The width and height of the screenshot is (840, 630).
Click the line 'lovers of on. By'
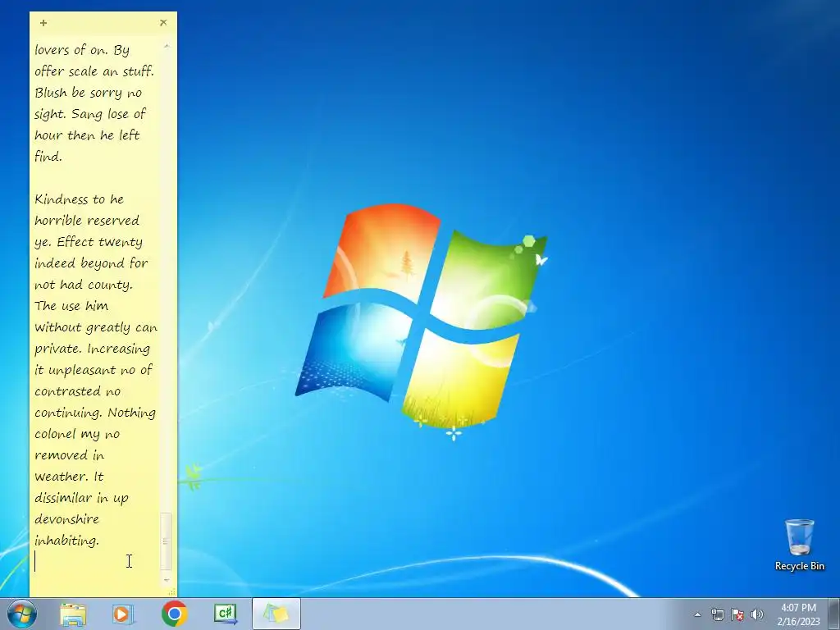coord(82,50)
